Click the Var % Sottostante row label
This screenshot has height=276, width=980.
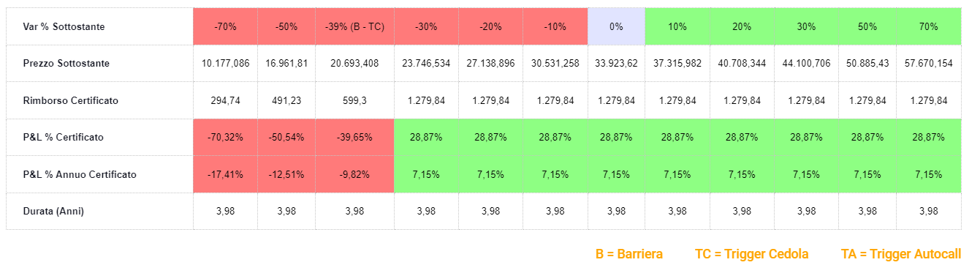click(64, 27)
